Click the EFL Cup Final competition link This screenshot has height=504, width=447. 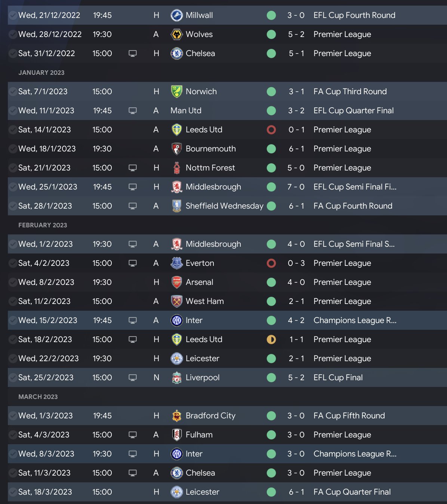pos(338,378)
